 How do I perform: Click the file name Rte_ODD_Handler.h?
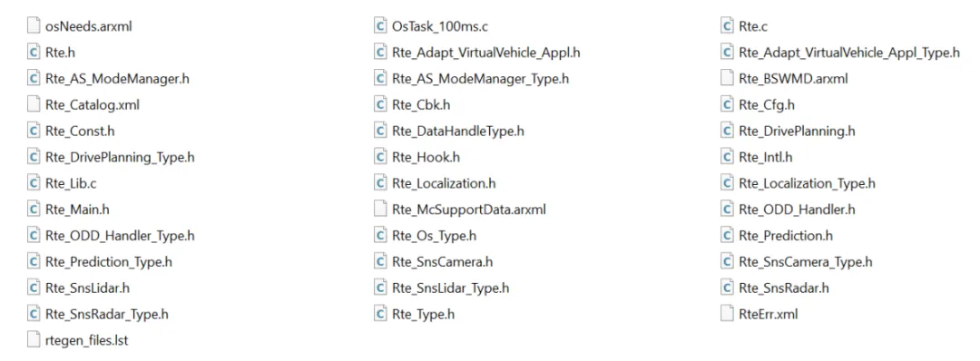797,210
